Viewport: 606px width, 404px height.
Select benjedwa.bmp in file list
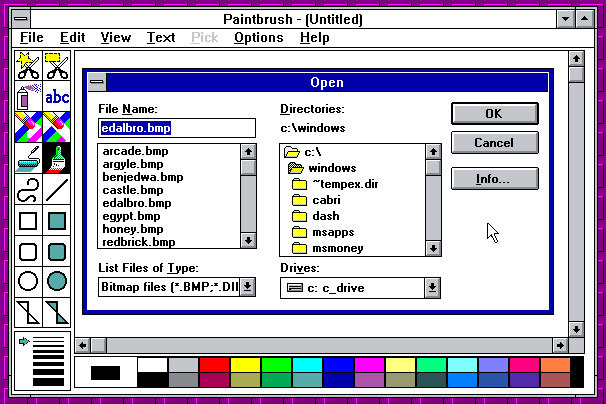(143, 177)
